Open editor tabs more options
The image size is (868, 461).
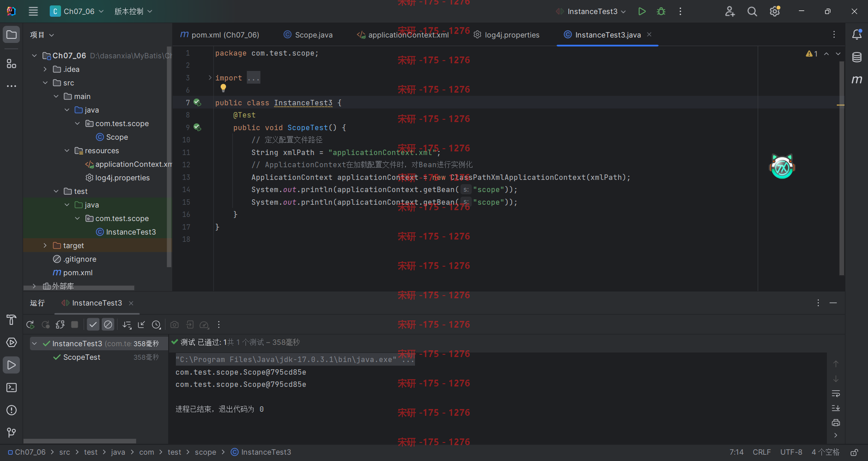click(x=834, y=34)
